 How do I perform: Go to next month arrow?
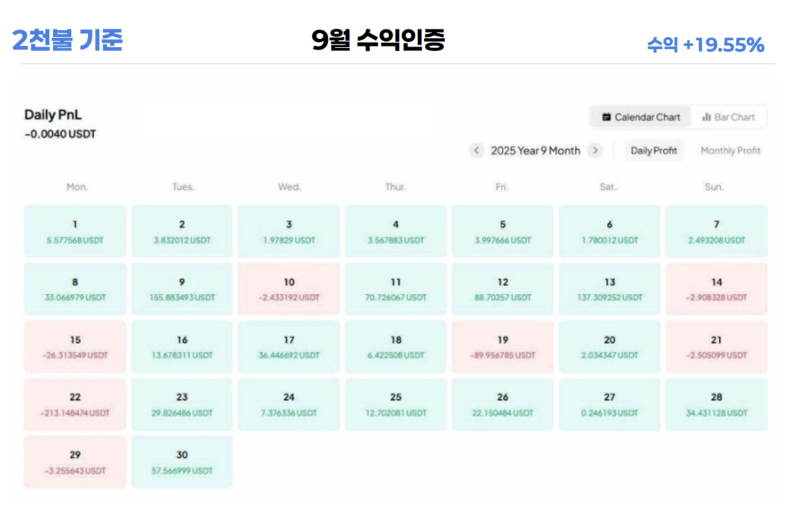coord(595,151)
